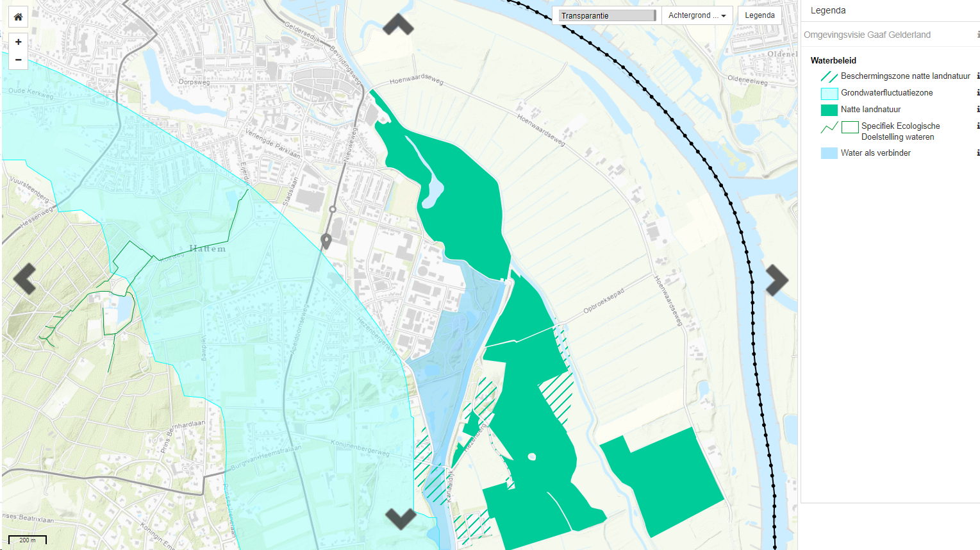Click the Transparantie slider bar
Image resolution: width=980 pixels, height=550 pixels.
point(607,15)
